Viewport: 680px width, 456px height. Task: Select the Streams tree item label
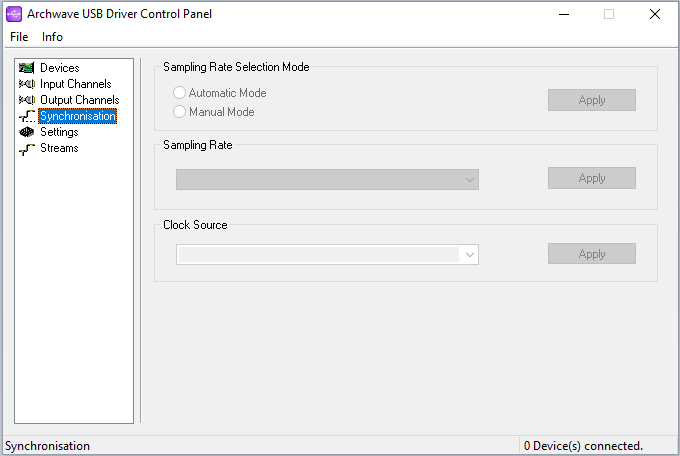tap(59, 148)
